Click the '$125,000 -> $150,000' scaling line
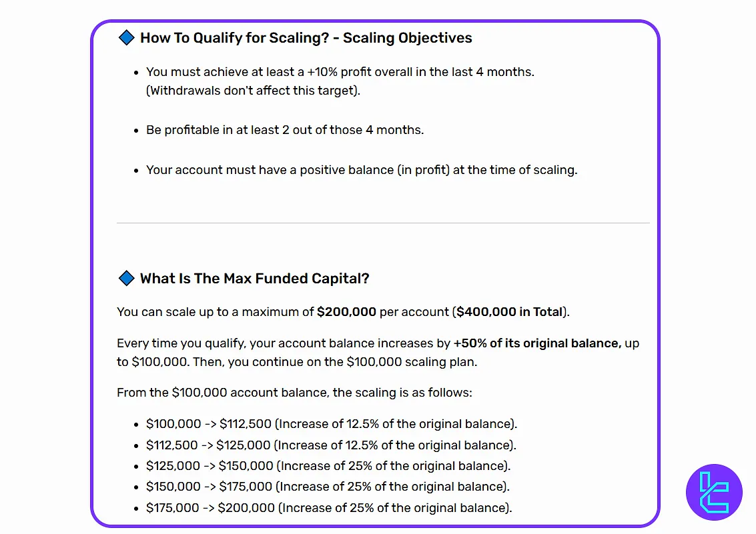Viewport: 756px width, 534px height. 328,466
